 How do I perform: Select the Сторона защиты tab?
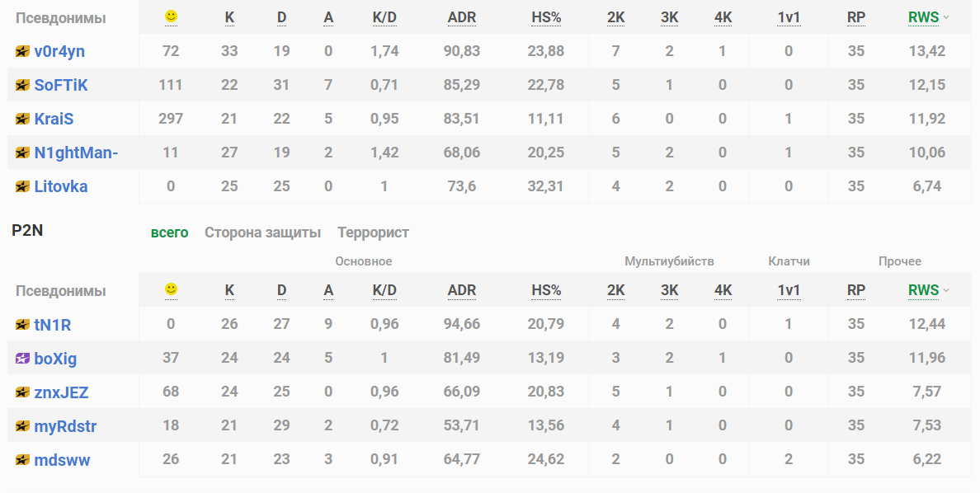[x=262, y=232]
